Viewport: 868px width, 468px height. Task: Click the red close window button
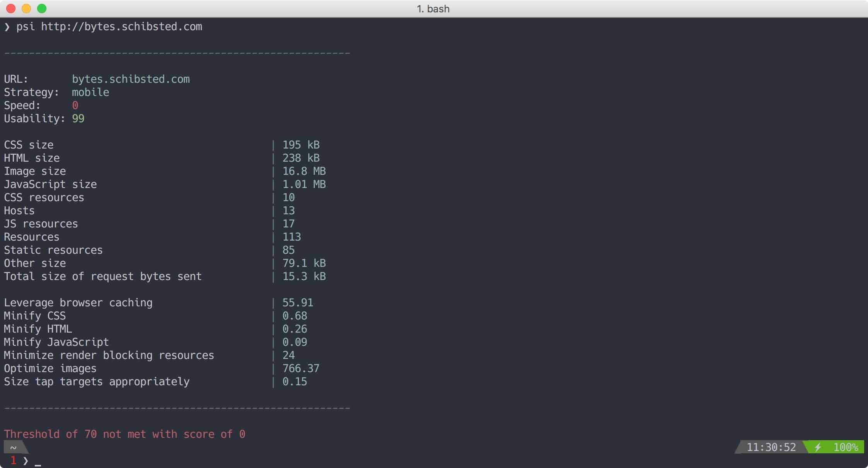coord(11,9)
